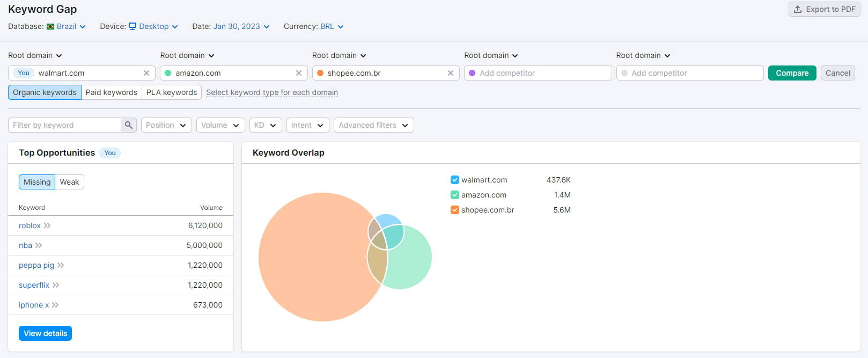Click the purple dot in fourth competitor field

coord(472,73)
